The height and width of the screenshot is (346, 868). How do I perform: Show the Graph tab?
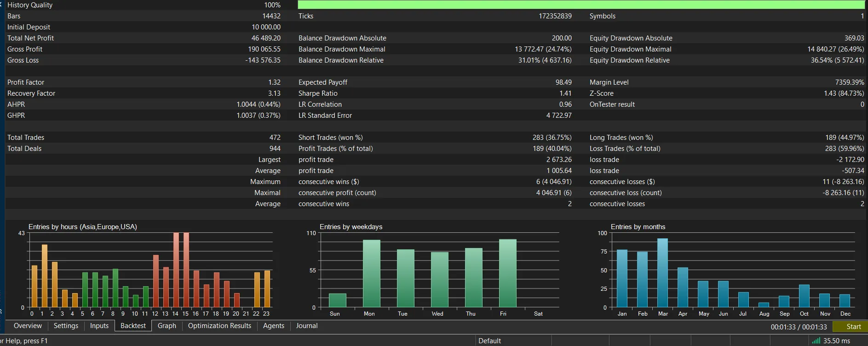click(167, 326)
